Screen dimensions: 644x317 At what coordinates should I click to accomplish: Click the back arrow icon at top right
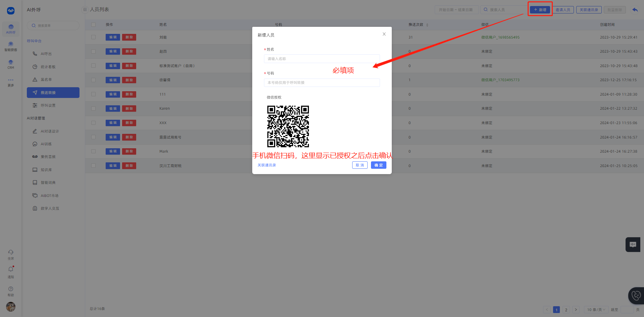[635, 10]
